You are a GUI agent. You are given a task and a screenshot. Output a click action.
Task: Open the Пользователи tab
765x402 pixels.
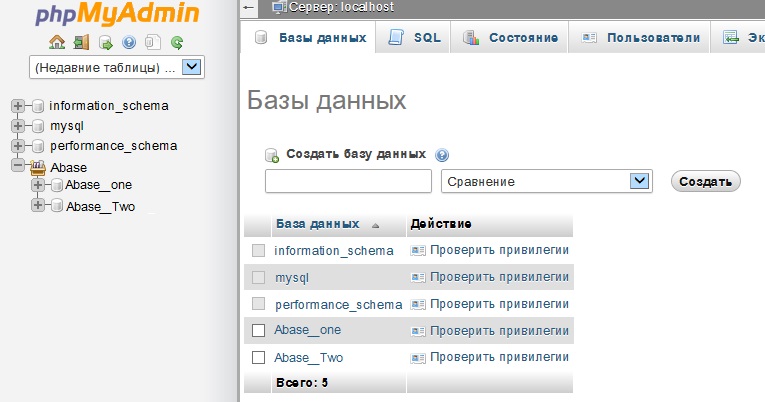(x=638, y=38)
